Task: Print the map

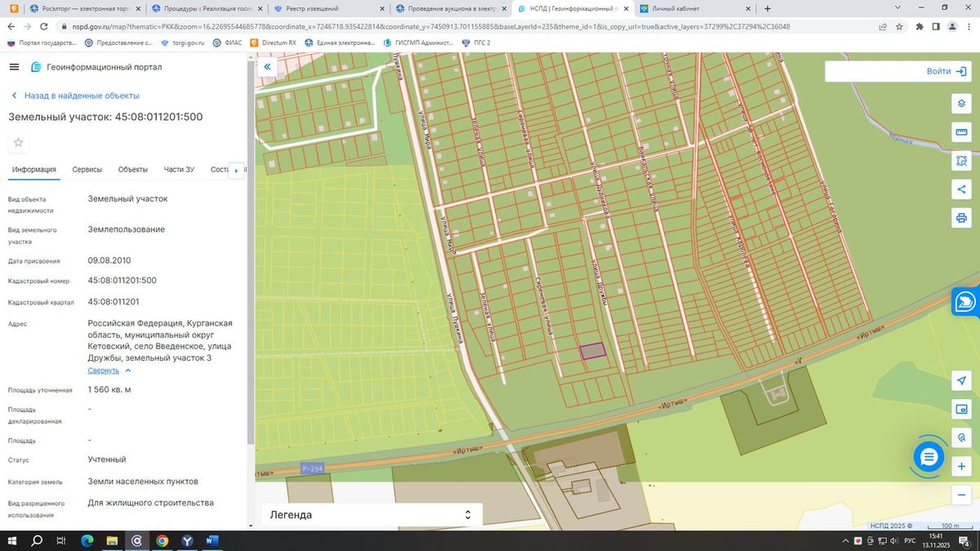Action: click(961, 218)
